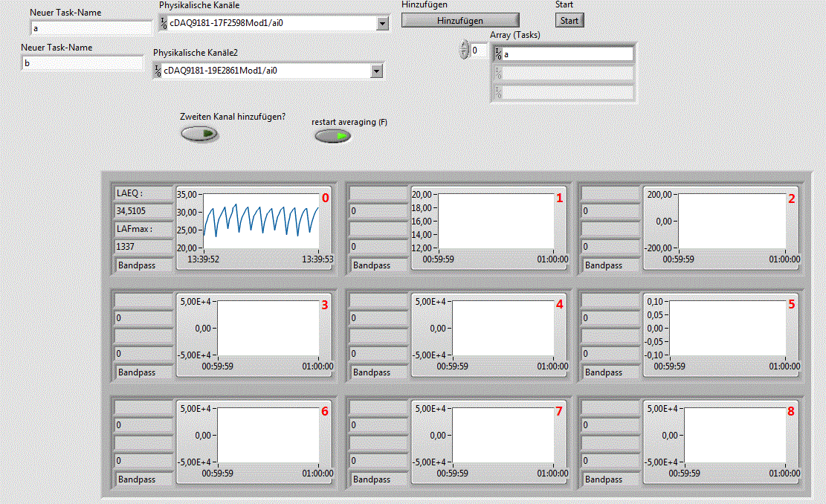
Task: Select the cDAQ9181-19E2861Mod1/ai0 channel box
Action: [267, 71]
